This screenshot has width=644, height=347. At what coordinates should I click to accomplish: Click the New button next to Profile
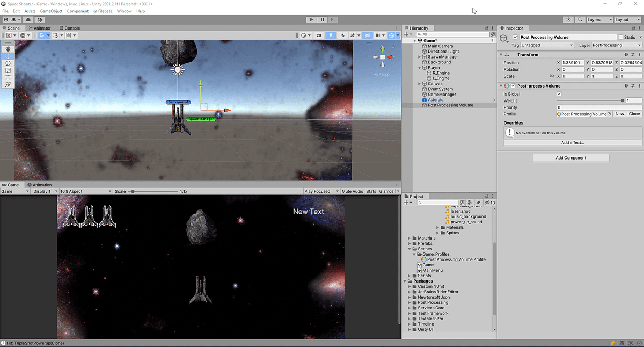point(620,113)
